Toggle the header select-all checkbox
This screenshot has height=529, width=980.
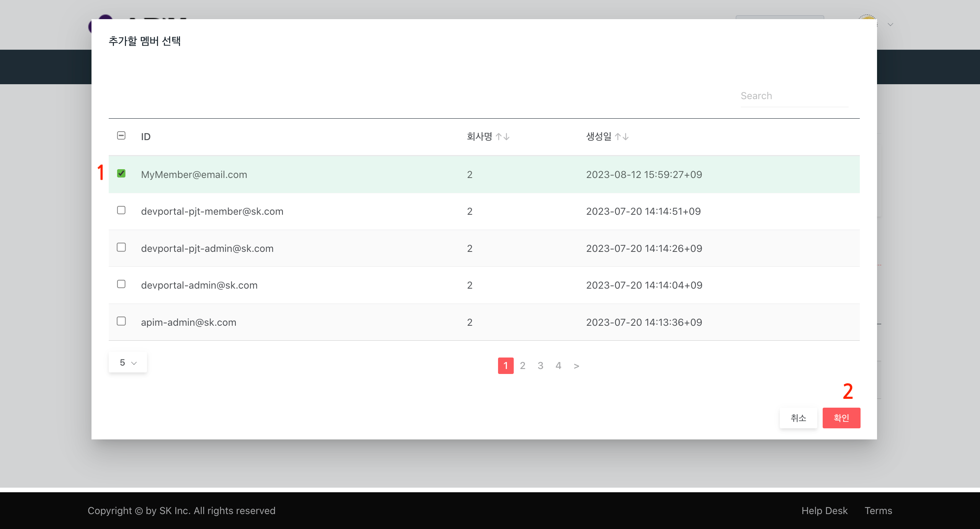point(121,136)
